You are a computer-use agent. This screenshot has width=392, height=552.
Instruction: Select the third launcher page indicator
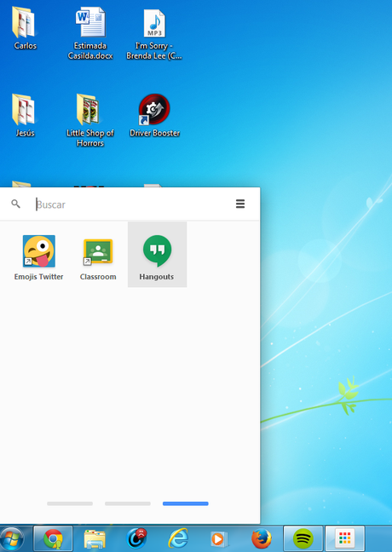click(x=186, y=503)
